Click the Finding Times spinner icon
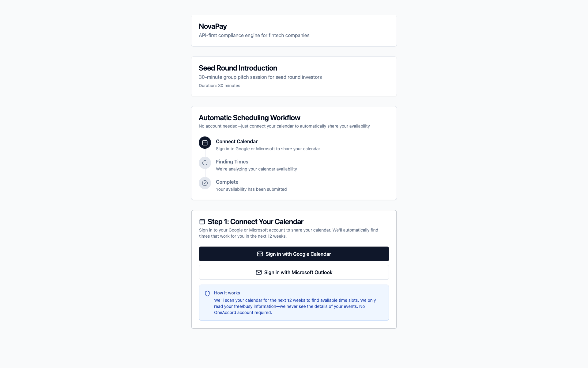 pos(205,163)
